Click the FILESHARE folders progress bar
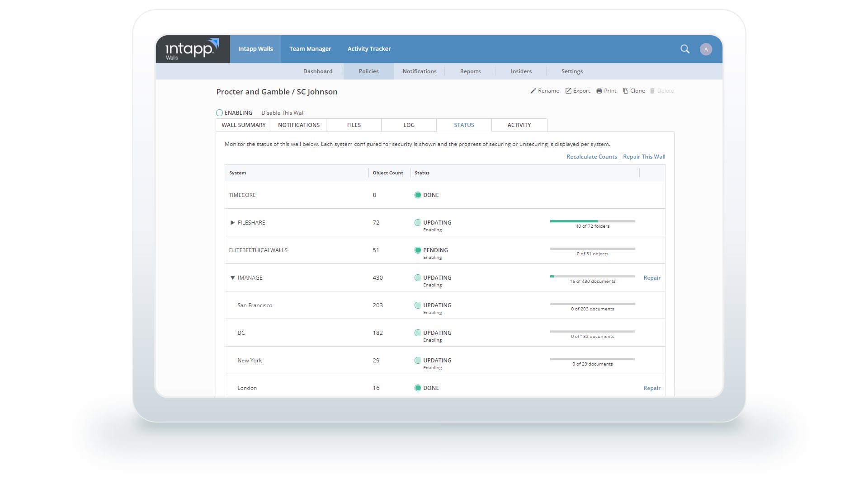 click(592, 221)
